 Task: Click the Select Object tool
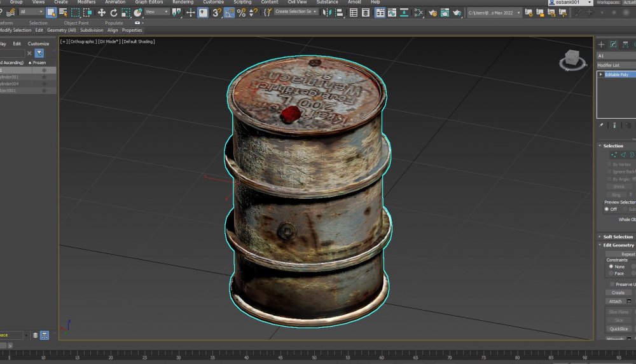pyautogui.click(x=52, y=12)
